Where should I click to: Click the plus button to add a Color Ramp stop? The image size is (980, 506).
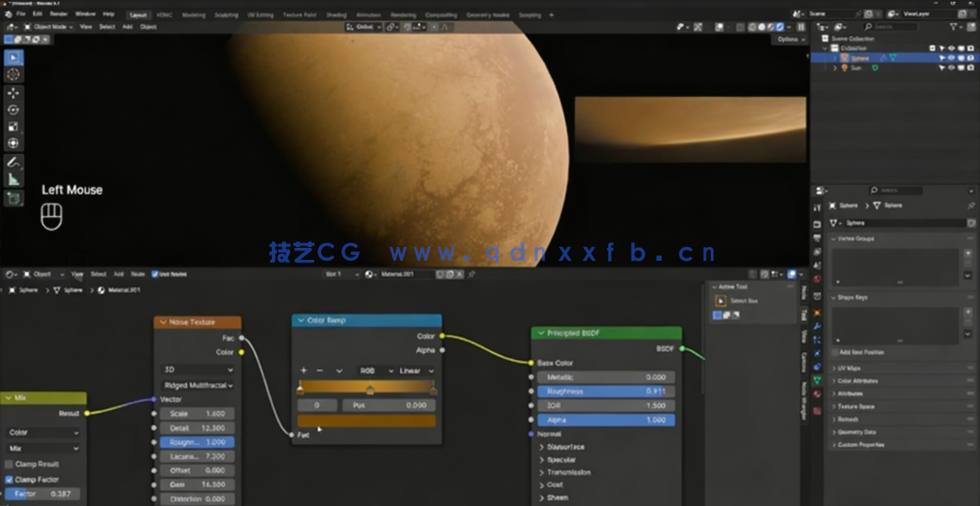coord(304,370)
